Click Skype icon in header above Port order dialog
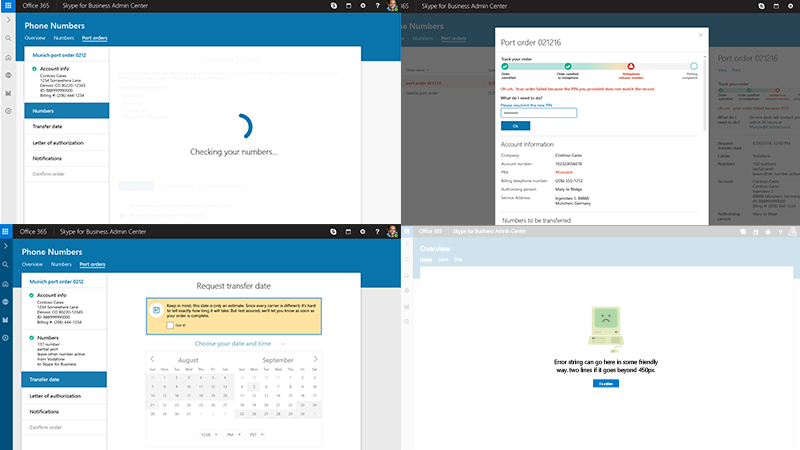 coord(761,6)
